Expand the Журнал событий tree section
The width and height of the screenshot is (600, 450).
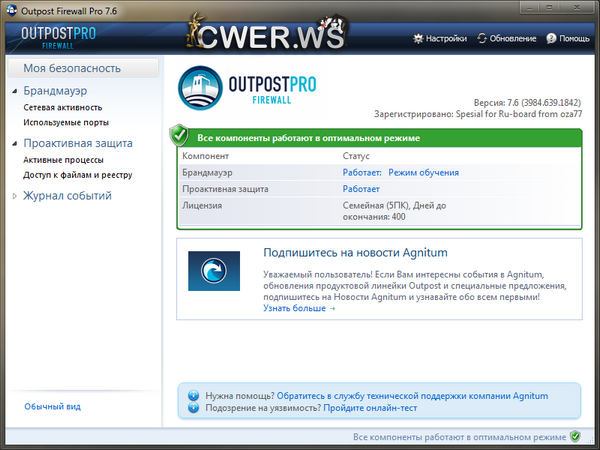(x=14, y=196)
